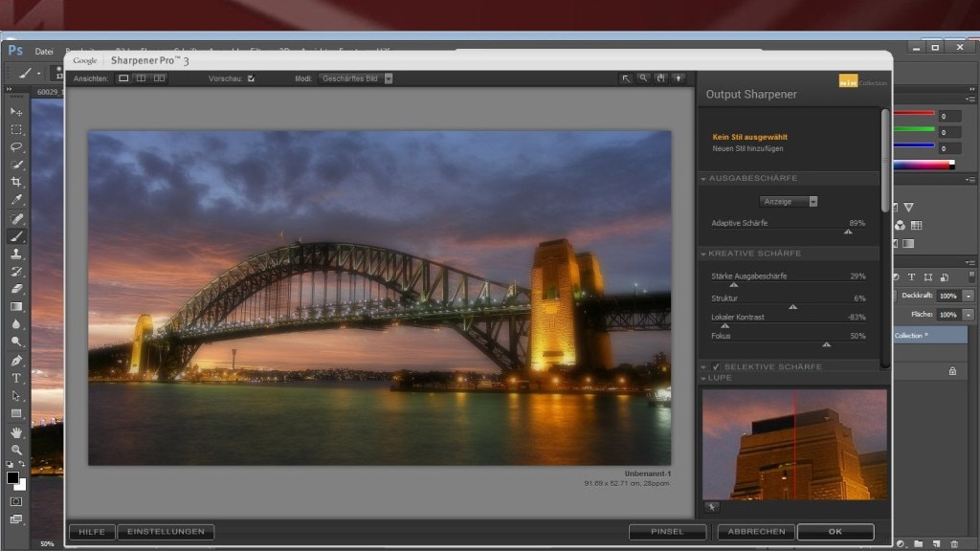This screenshot has width=980, height=551.
Task: Select the Blur tool
Action: 16,323
